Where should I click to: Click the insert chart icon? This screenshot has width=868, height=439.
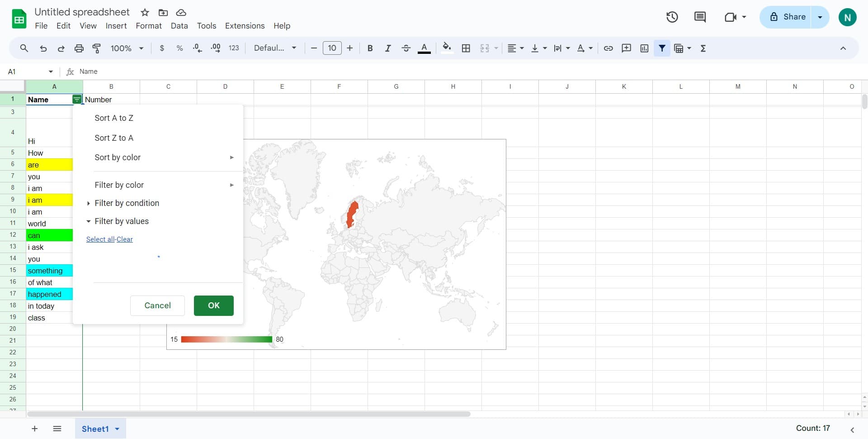click(x=644, y=48)
